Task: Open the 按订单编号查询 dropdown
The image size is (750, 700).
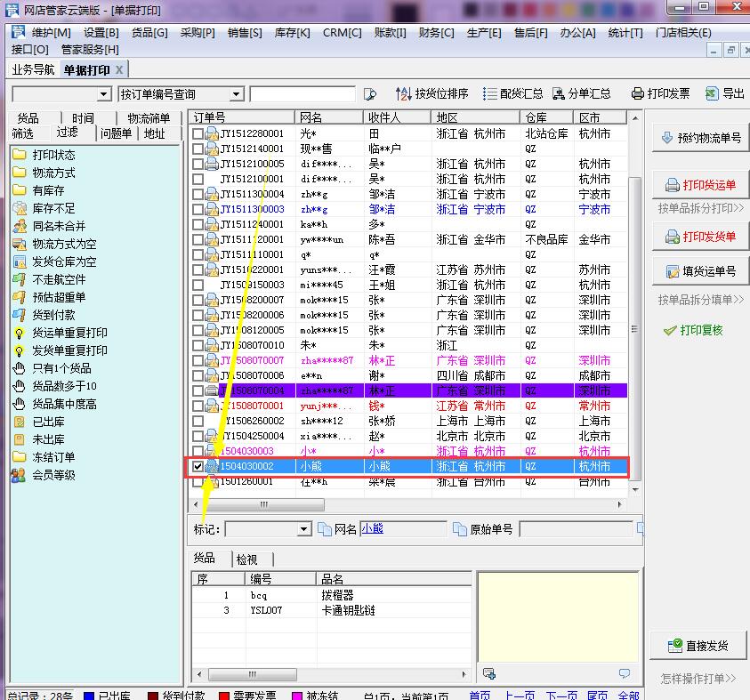Action: [237, 94]
